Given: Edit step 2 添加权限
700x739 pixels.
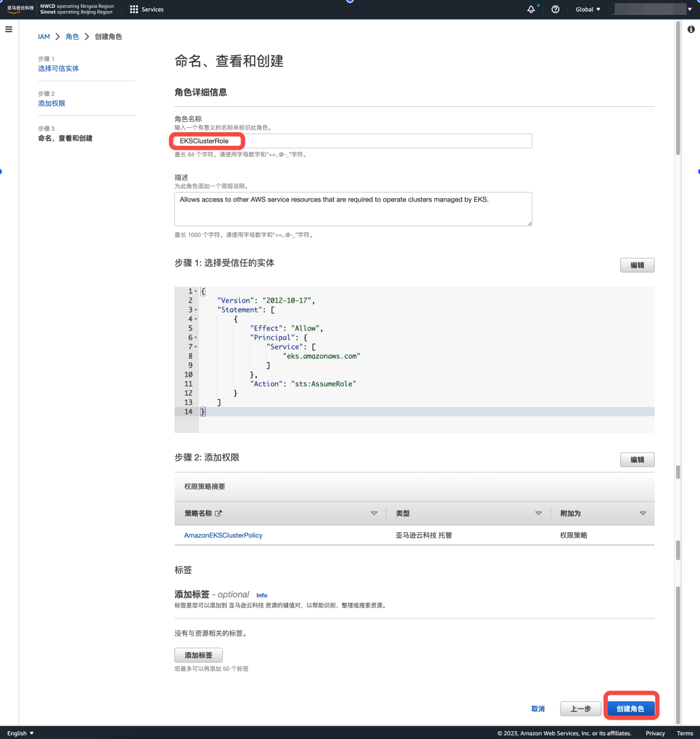Looking at the screenshot, I should (x=637, y=460).
